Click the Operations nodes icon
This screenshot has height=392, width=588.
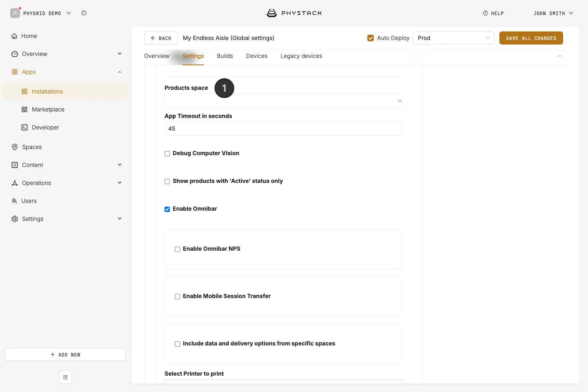[15, 183]
